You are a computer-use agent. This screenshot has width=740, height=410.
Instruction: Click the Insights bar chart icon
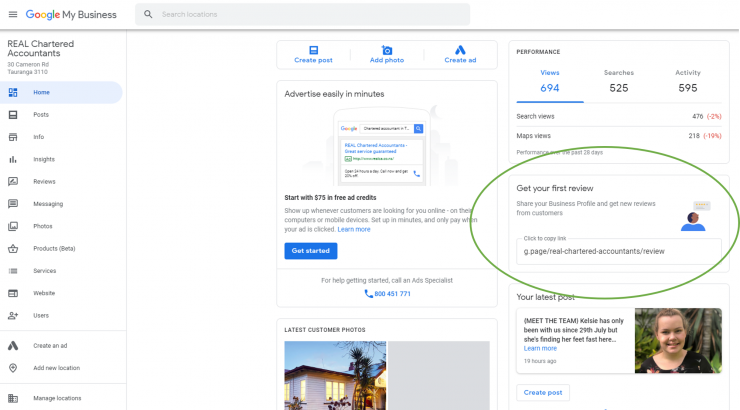click(13, 159)
